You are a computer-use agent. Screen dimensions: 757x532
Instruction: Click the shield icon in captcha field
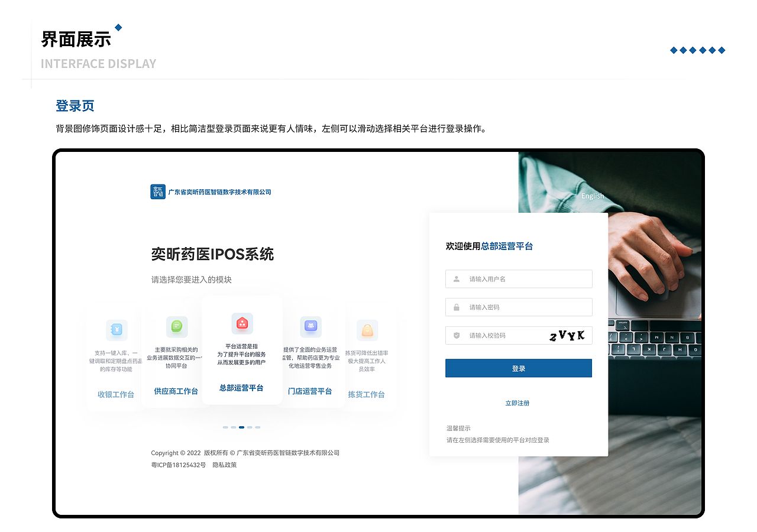(x=457, y=335)
